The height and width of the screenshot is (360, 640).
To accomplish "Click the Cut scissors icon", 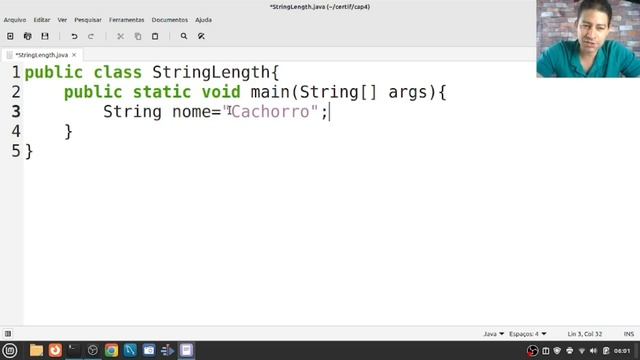I will pyautogui.click(x=120, y=36).
